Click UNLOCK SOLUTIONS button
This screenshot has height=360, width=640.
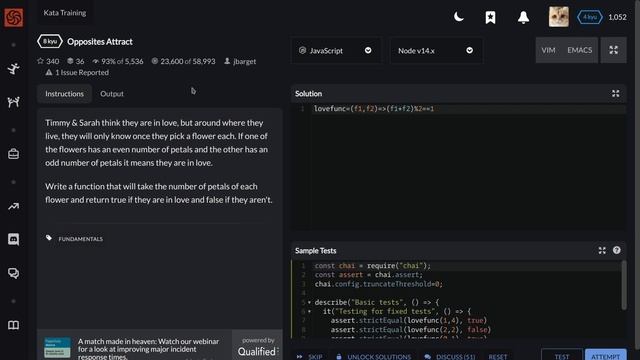point(373,356)
